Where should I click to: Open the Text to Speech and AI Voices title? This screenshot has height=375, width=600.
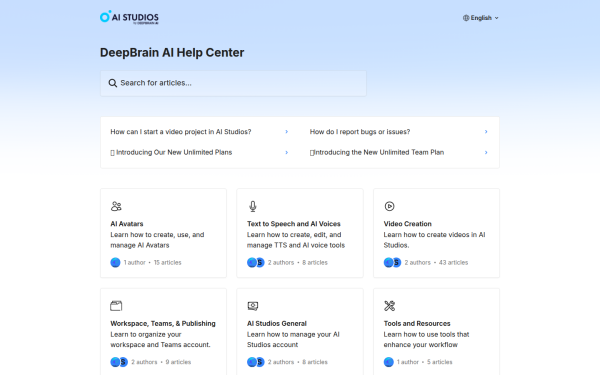tap(293, 224)
